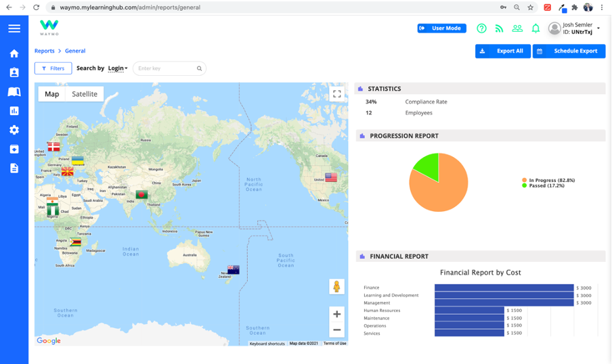Click the Street View pegman
The height and width of the screenshot is (364, 612).
tap(336, 287)
